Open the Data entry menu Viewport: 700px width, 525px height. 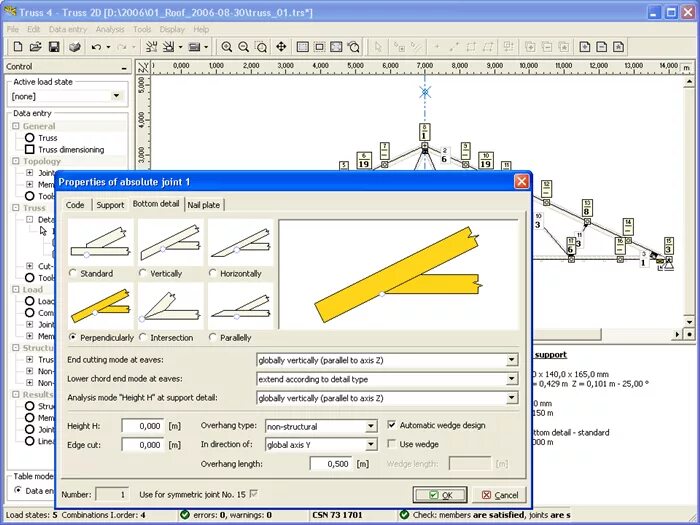[68, 29]
